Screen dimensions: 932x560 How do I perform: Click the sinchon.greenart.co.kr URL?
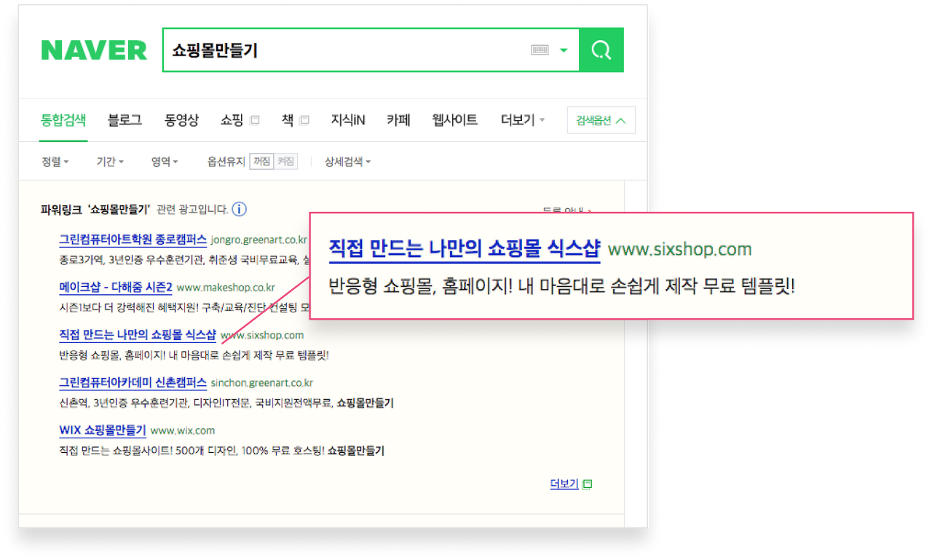pos(261,382)
